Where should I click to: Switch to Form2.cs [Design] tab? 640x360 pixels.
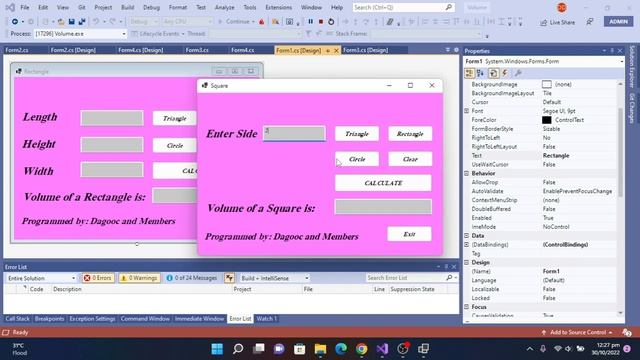tap(73, 50)
